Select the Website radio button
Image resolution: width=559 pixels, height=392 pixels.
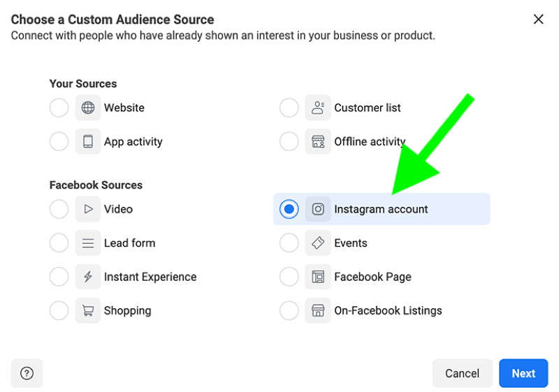tap(59, 108)
